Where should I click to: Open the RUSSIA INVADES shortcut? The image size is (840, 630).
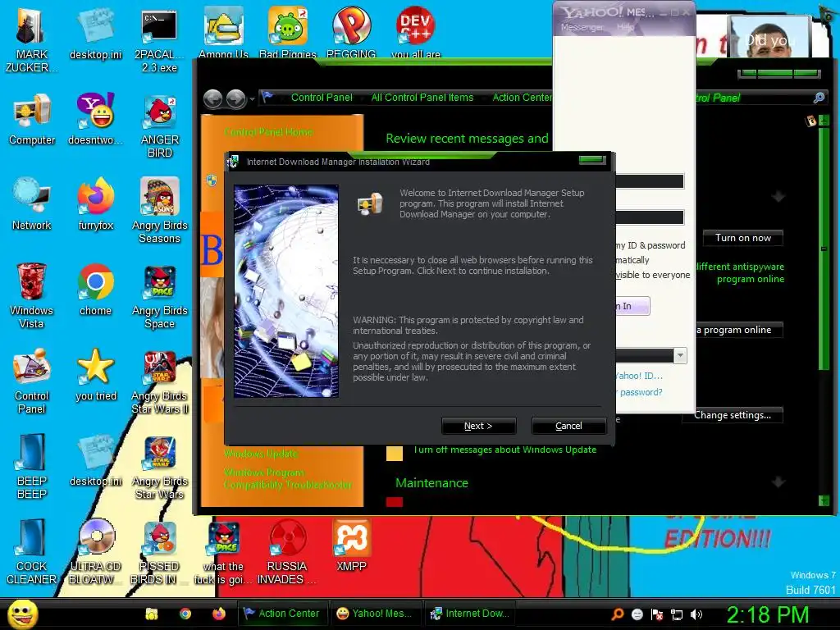pos(287,552)
